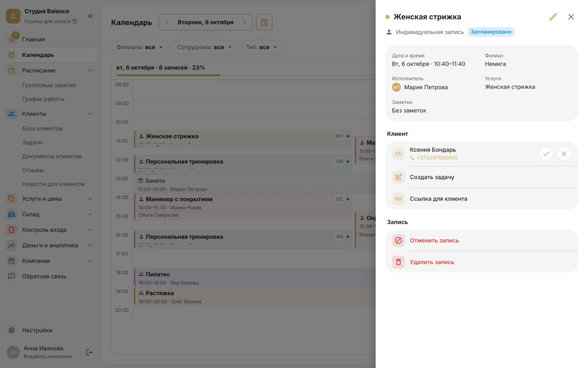Open Документы клиентов page
Viewport: 588px width, 368px height.
pos(52,156)
